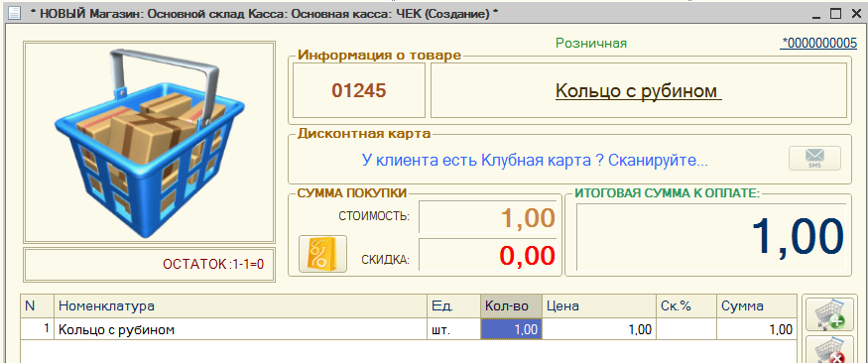Open the Кольцо с рубином product link

(x=639, y=91)
